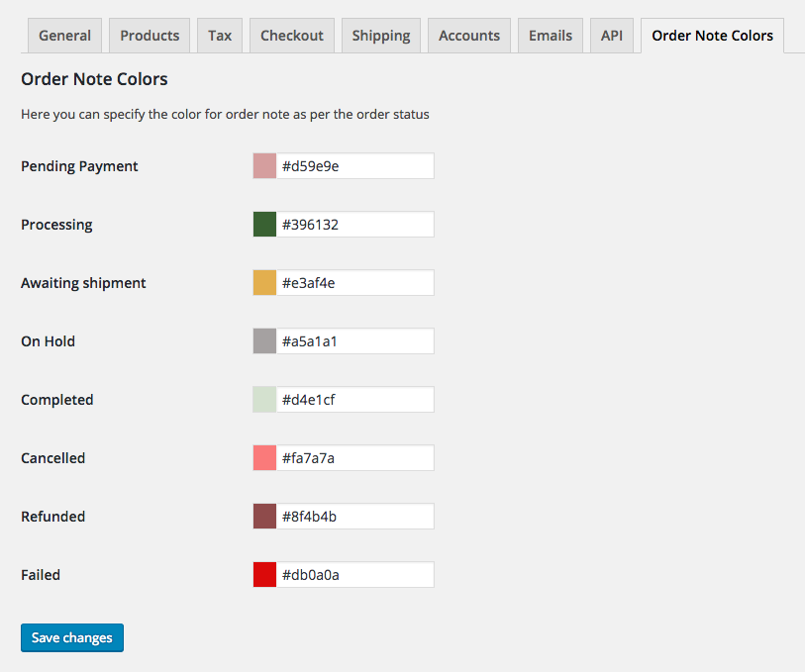Click the Processing green color swatch
This screenshot has width=805, height=672.
click(x=264, y=225)
